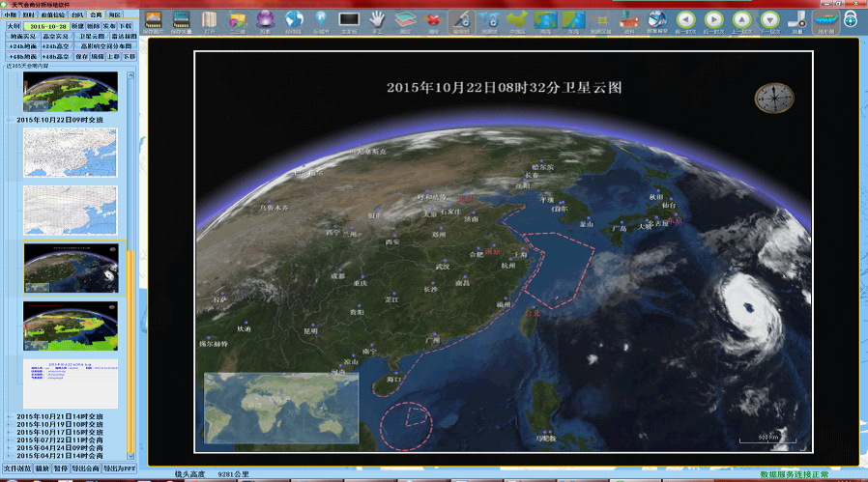868x482 pixels.
Task: Click the +24h地面 button
Action: coord(22,46)
